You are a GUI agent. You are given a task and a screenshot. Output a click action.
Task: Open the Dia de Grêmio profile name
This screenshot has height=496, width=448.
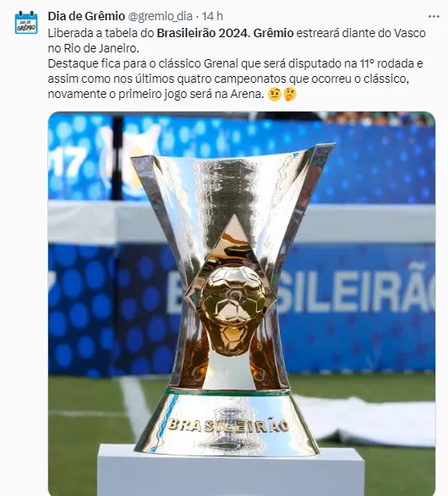(x=86, y=16)
